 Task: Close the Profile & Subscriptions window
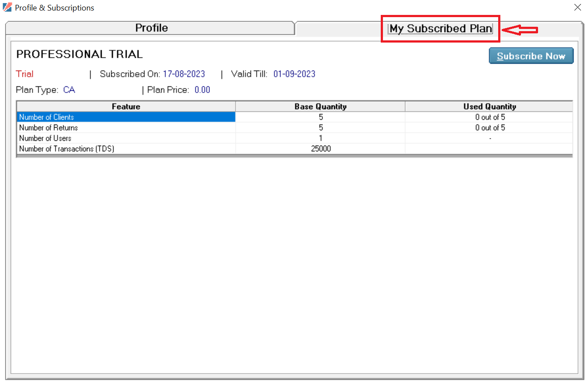pos(577,7)
